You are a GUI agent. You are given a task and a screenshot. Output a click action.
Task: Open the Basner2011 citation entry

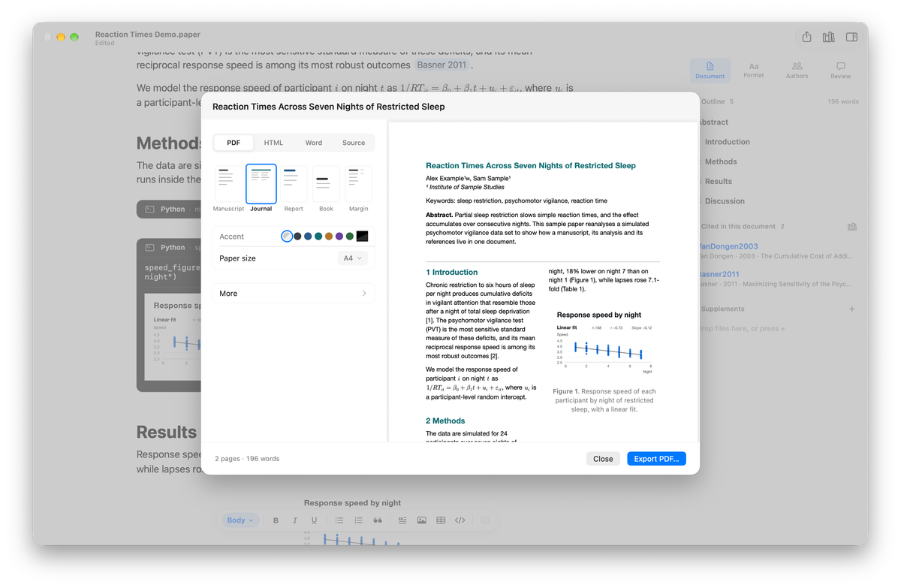tap(776, 279)
